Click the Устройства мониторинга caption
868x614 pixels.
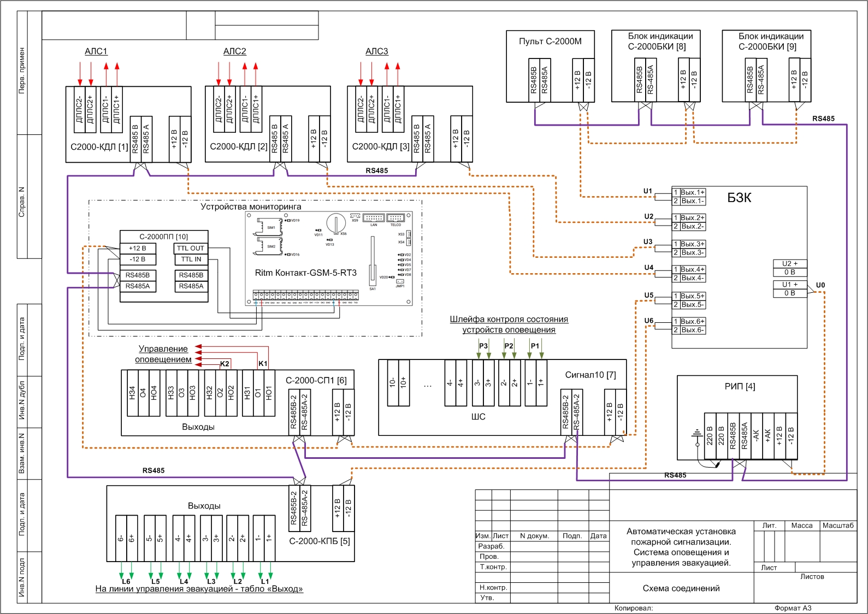point(251,206)
